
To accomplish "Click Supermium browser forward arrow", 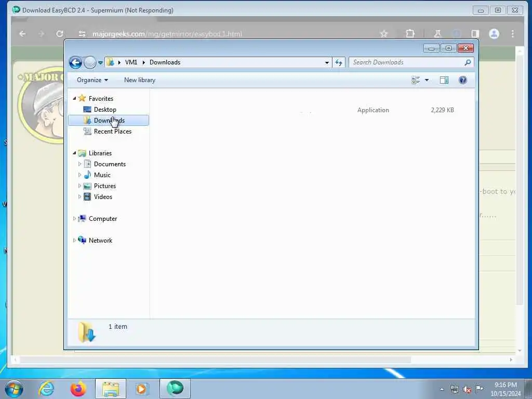I will [41, 34].
